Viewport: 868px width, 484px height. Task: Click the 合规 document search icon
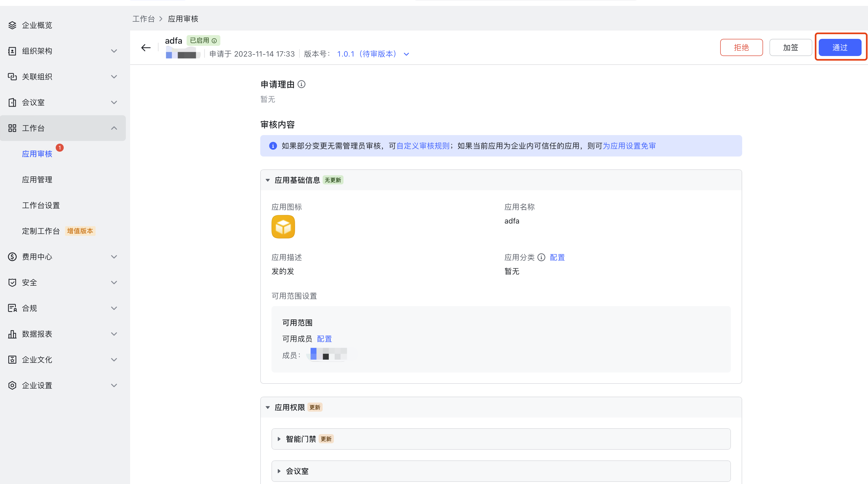pos(12,308)
